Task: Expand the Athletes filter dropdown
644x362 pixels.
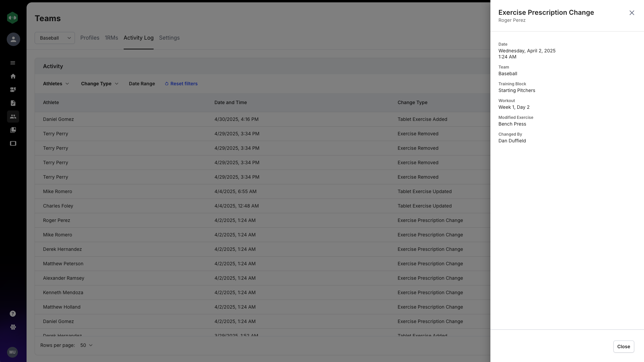Action: pyautogui.click(x=56, y=84)
